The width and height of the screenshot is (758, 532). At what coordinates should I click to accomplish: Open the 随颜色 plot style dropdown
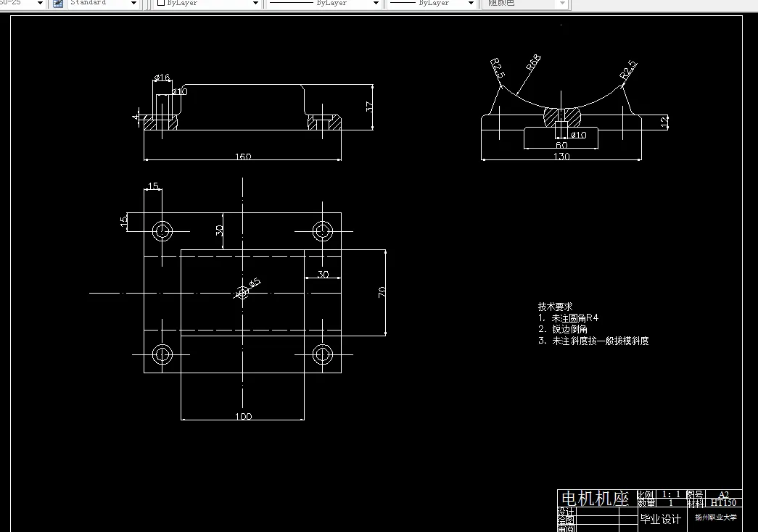pos(562,4)
